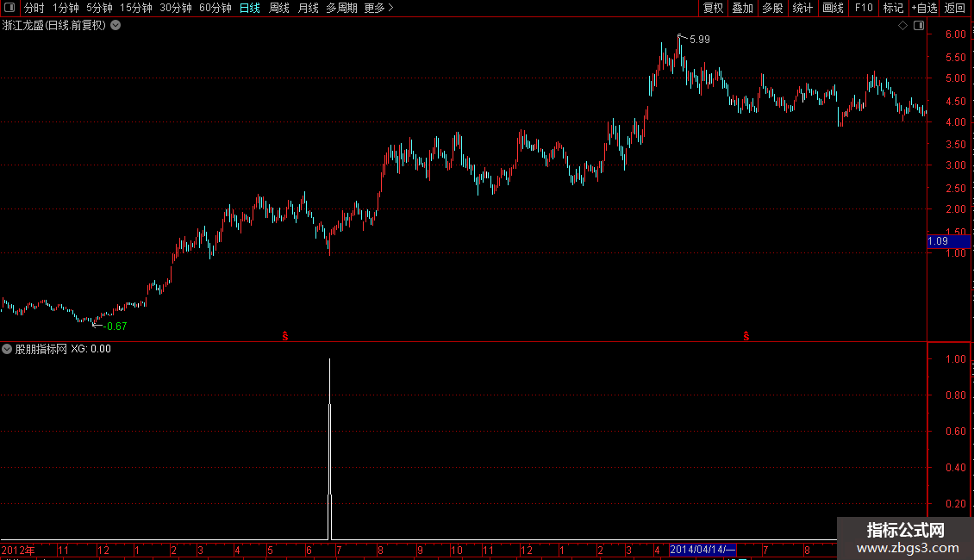The height and width of the screenshot is (560, 974).
Task: Open the 股朋指标网 indicator dropdown
Action: tap(7, 349)
